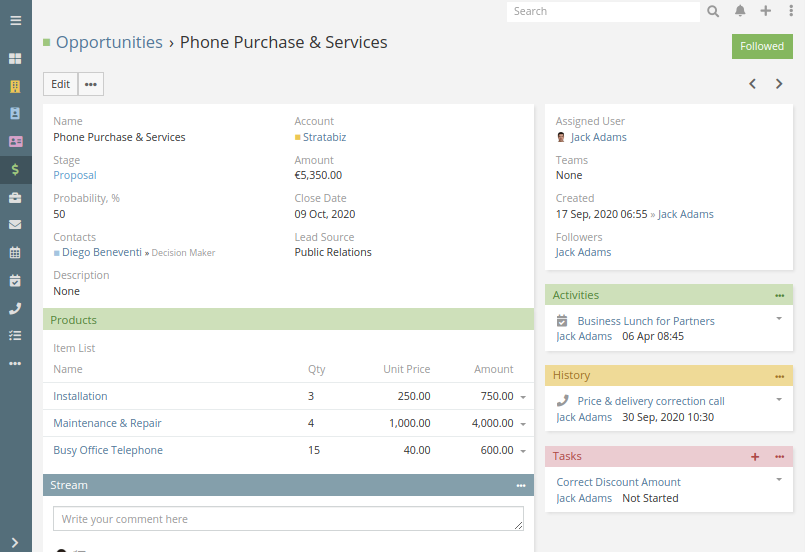The image size is (805, 552).
Task: Expand Maintenance & Repair row dropdown arrow
Action: 523,424
